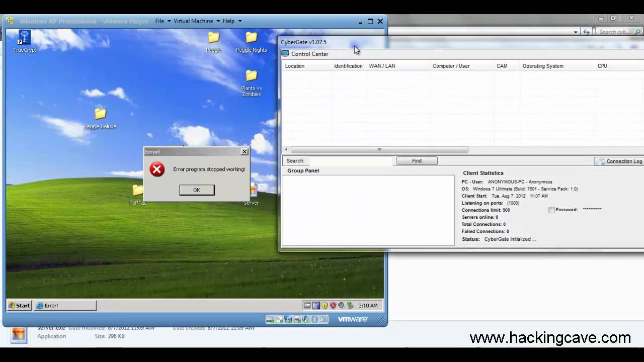The width and height of the screenshot is (644, 362).
Task: Click the Find button in CyberGate
Action: tap(417, 161)
